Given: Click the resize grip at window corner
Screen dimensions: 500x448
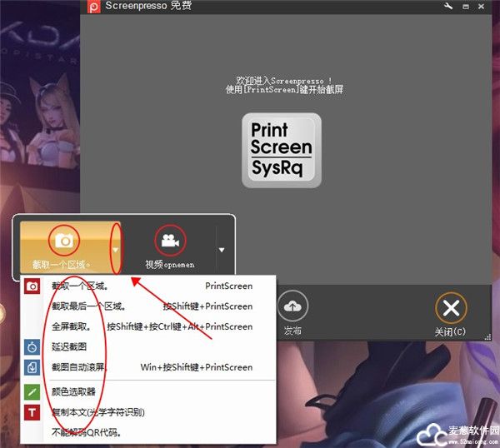Looking at the screenshot, I should [487, 337].
